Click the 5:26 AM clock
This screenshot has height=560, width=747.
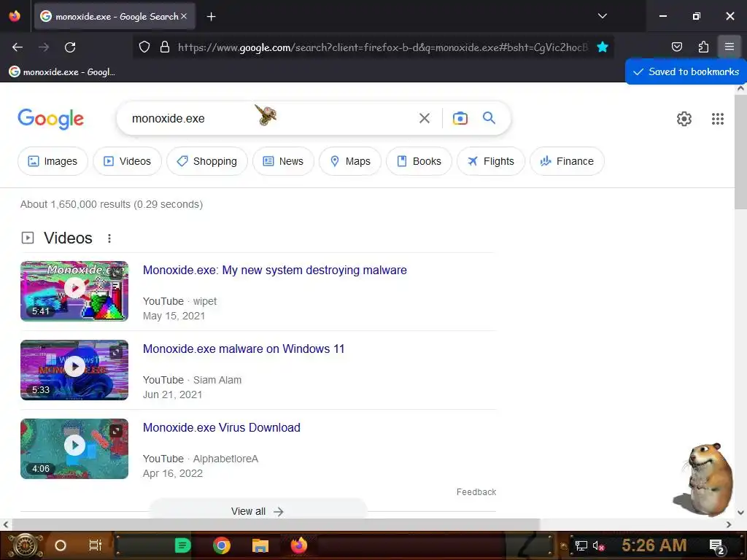[654, 545]
